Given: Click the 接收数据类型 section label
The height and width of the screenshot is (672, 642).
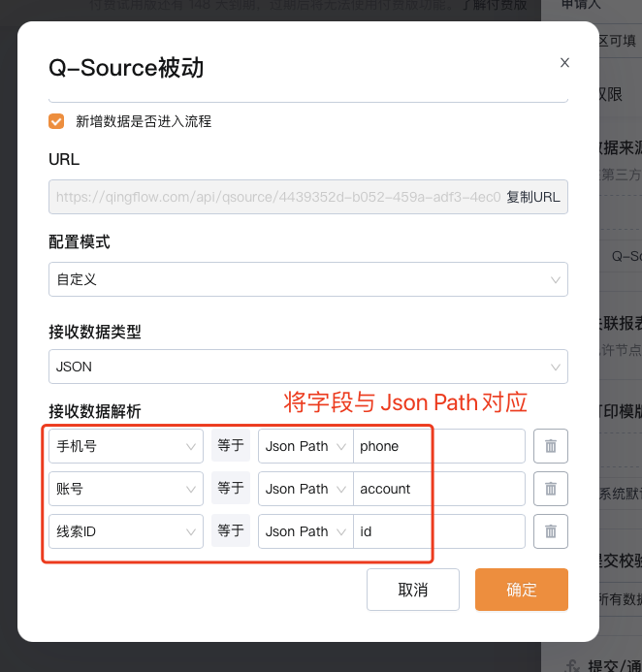Looking at the screenshot, I should click(95, 332).
